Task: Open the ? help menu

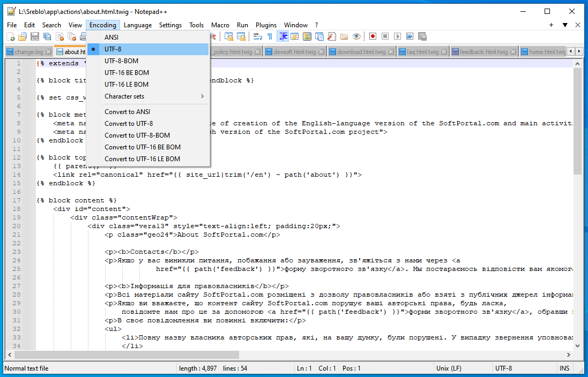Action: click(x=316, y=25)
